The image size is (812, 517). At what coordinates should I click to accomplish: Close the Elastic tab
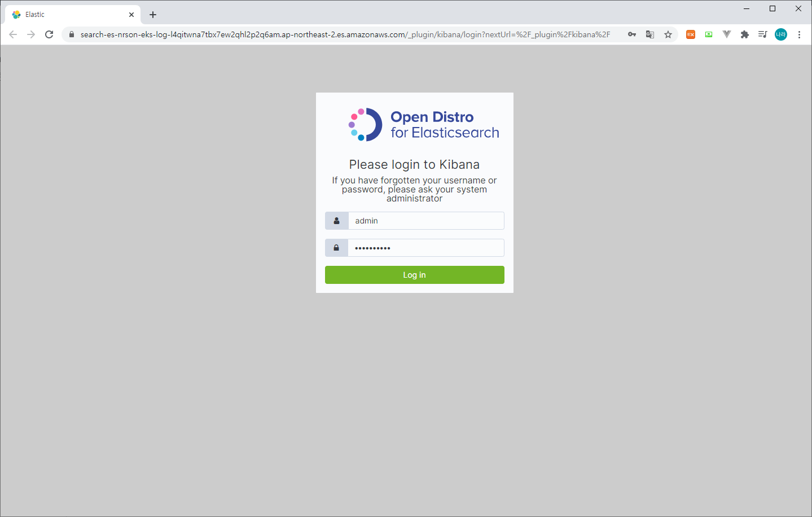click(x=131, y=15)
